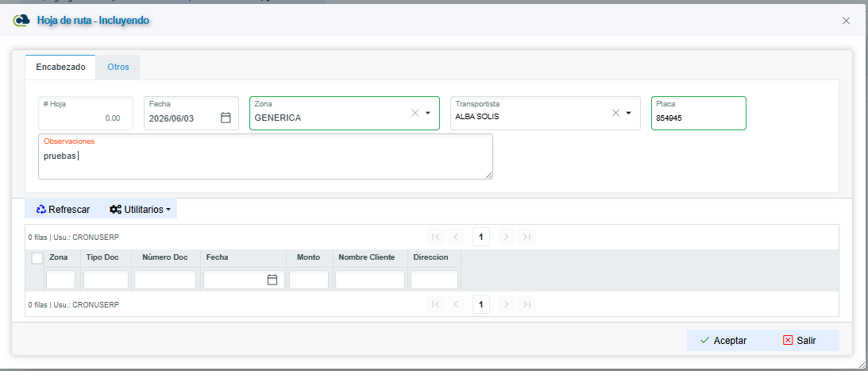Open calendar icon in Fecha column filter
868x371 pixels.
coord(272,280)
